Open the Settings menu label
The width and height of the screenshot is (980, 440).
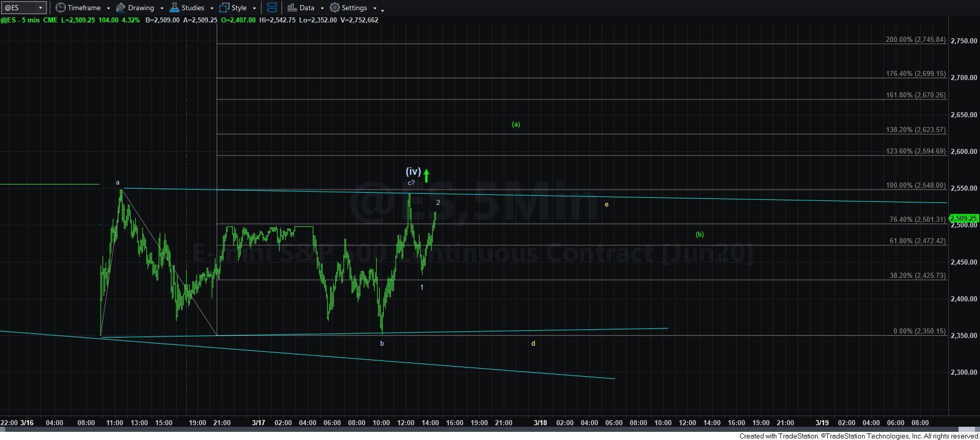click(x=354, y=8)
